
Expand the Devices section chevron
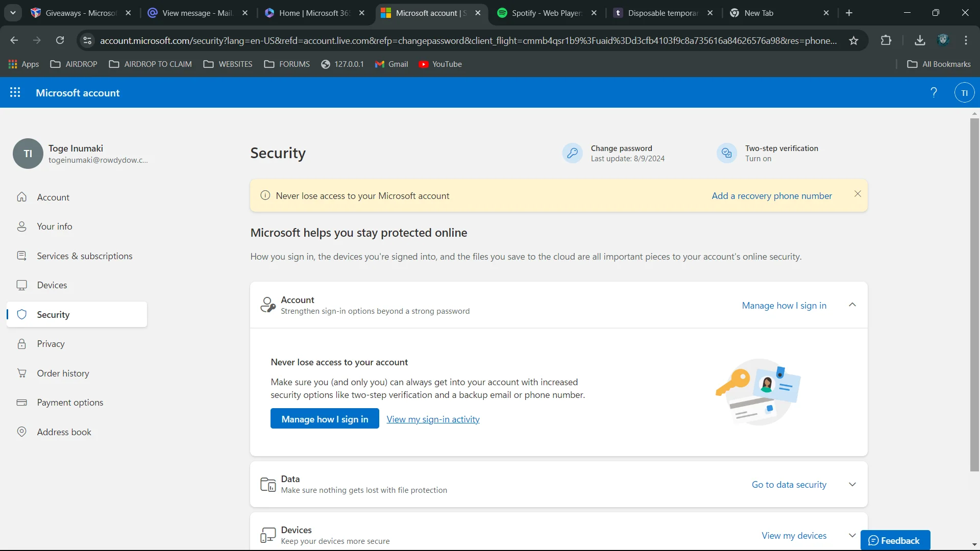[852, 535]
